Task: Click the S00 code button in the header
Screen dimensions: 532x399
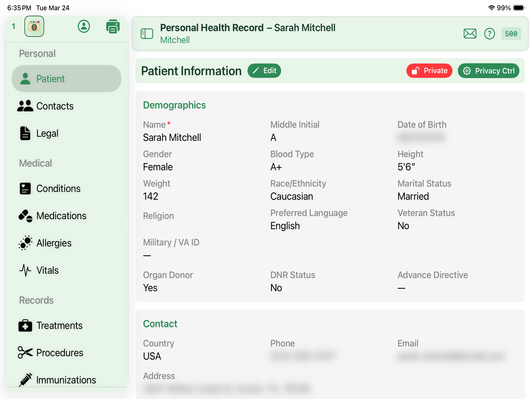Action: tap(511, 34)
